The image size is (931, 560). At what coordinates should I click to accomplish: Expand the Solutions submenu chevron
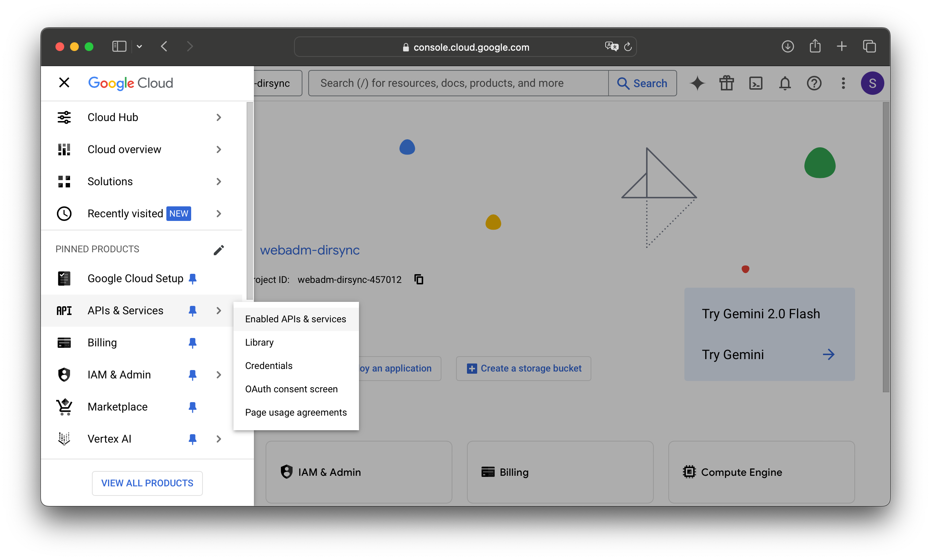(x=219, y=182)
